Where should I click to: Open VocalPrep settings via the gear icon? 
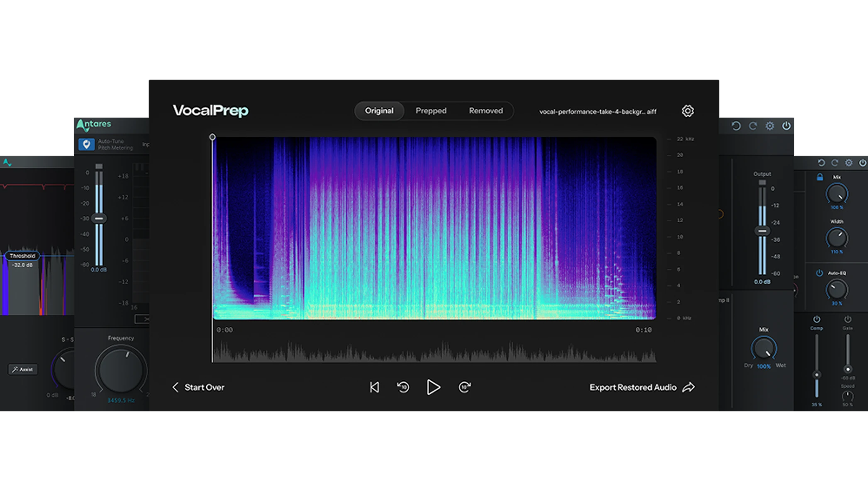pyautogui.click(x=688, y=110)
